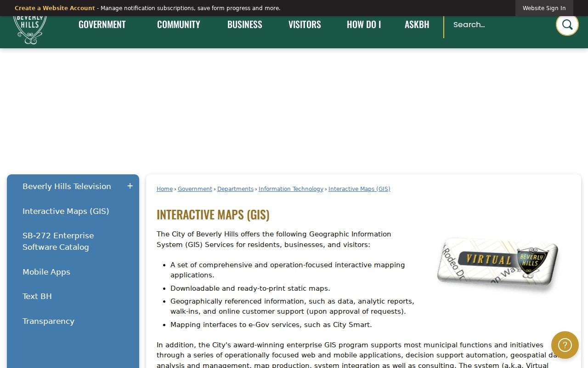Screen dimensions: 588x368
Task: Open Text BH in the sidebar
Action: pos(37,296)
